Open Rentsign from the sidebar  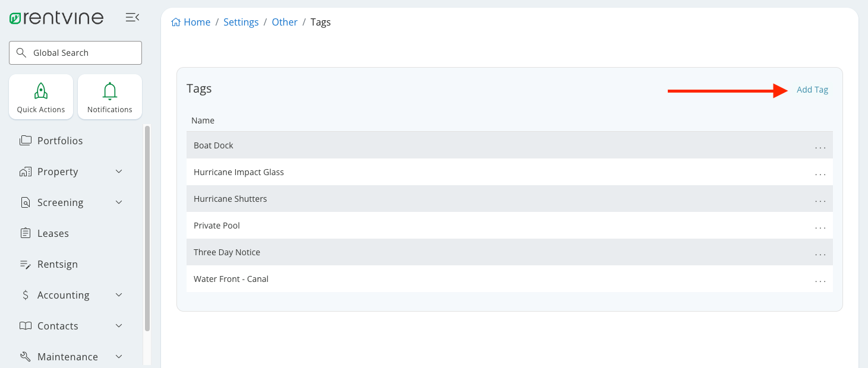(56, 264)
